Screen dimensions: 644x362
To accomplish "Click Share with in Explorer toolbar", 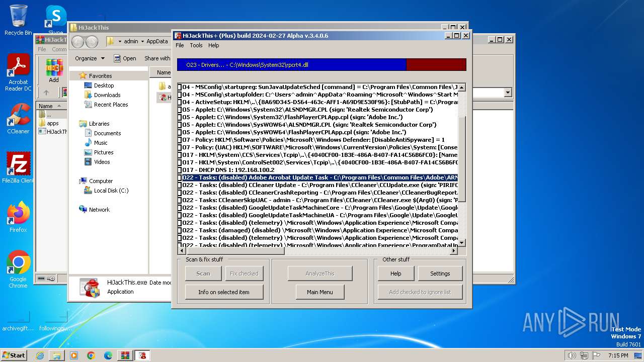I will point(157,58).
